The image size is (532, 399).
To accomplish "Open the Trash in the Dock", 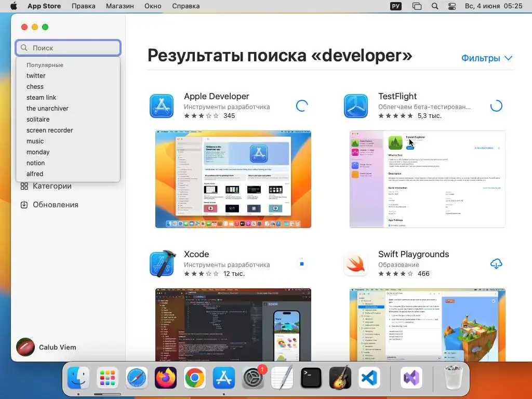I will (454, 378).
